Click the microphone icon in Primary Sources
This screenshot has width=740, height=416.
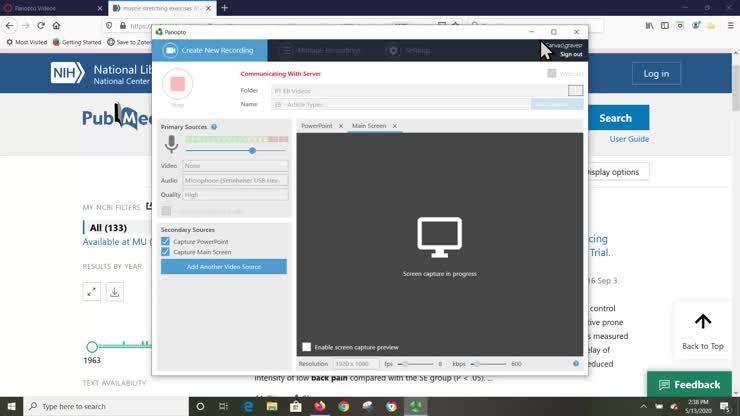click(171, 145)
